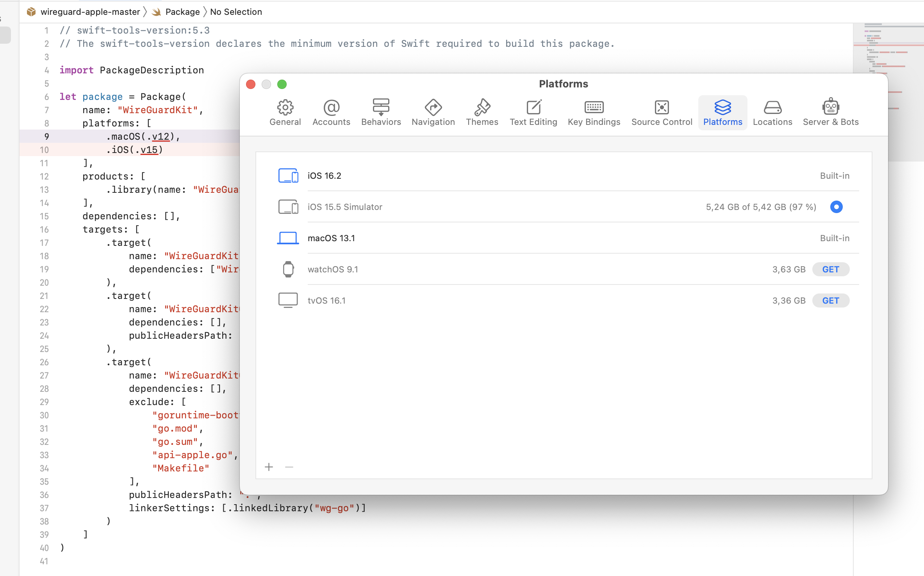
Task: Click the iOS 15.5 Simulator device icon
Action: pyautogui.click(x=288, y=207)
